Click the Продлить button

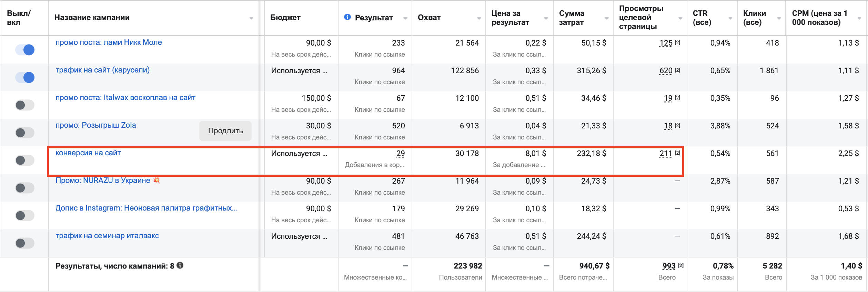[225, 131]
